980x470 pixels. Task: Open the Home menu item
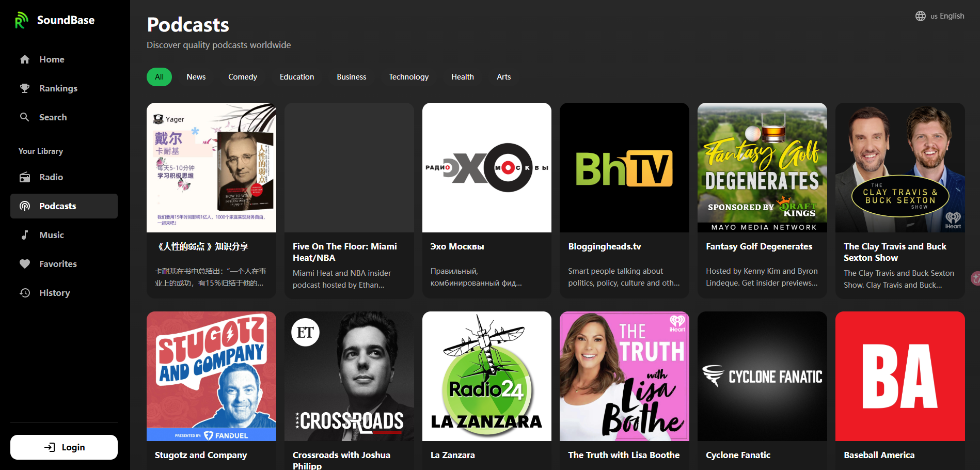click(x=64, y=59)
